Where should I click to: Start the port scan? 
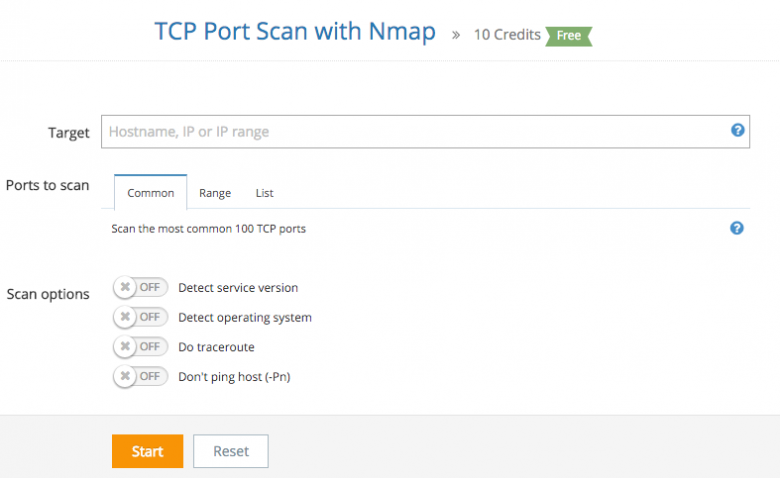pos(147,451)
